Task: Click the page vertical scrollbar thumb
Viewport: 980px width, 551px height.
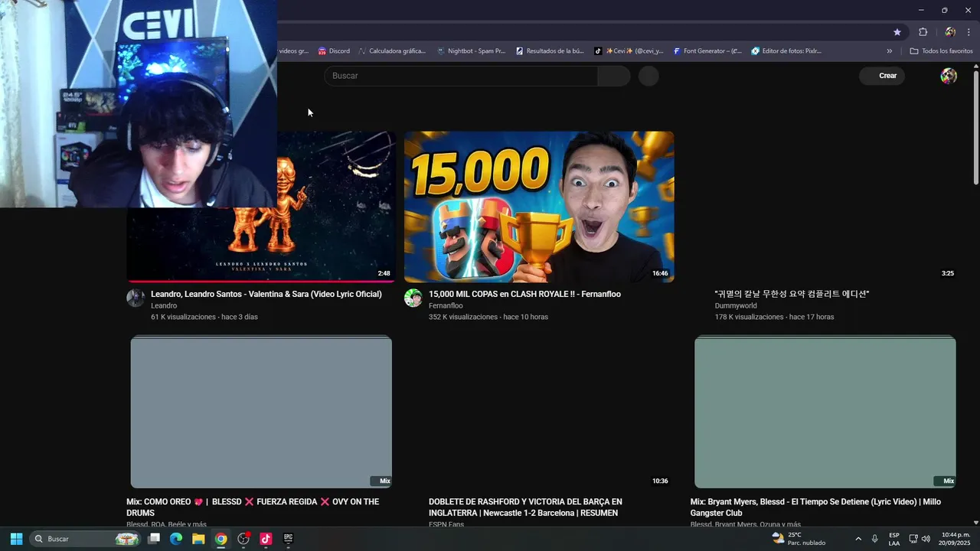Action: (976, 126)
